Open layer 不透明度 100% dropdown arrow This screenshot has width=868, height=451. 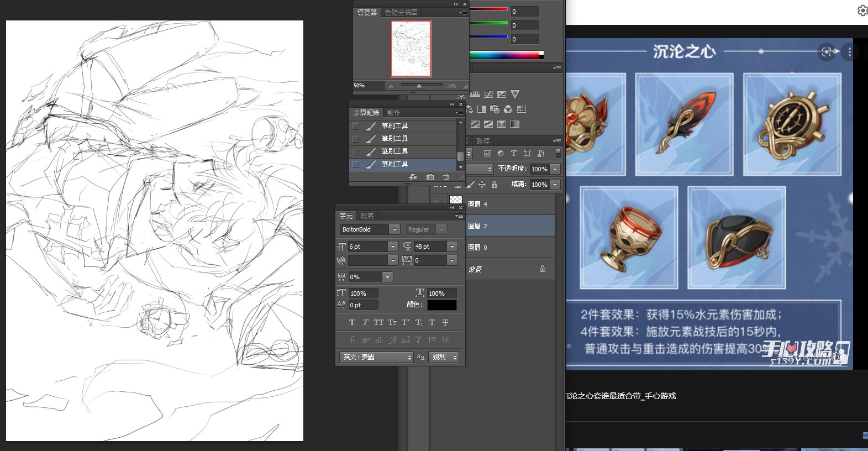555,169
